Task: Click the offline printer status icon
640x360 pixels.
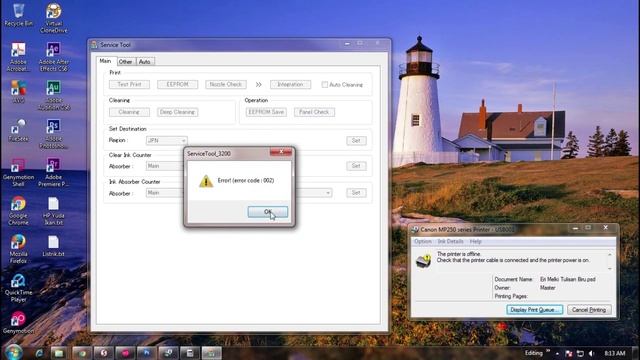Action: [423, 261]
